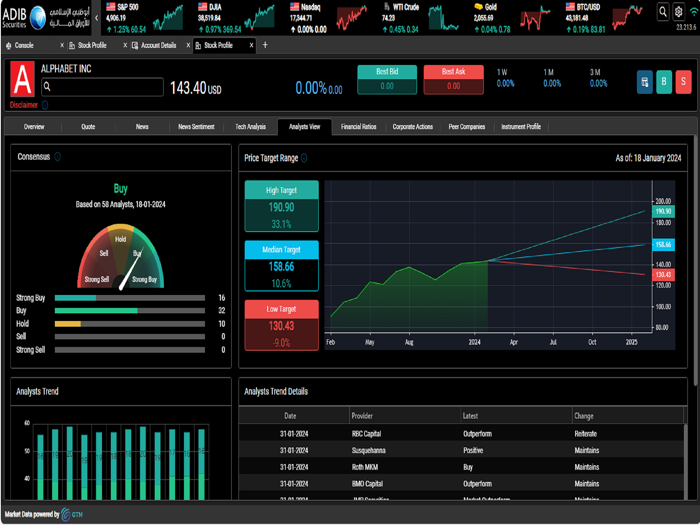Open the Instrument Profile tab

(x=521, y=127)
